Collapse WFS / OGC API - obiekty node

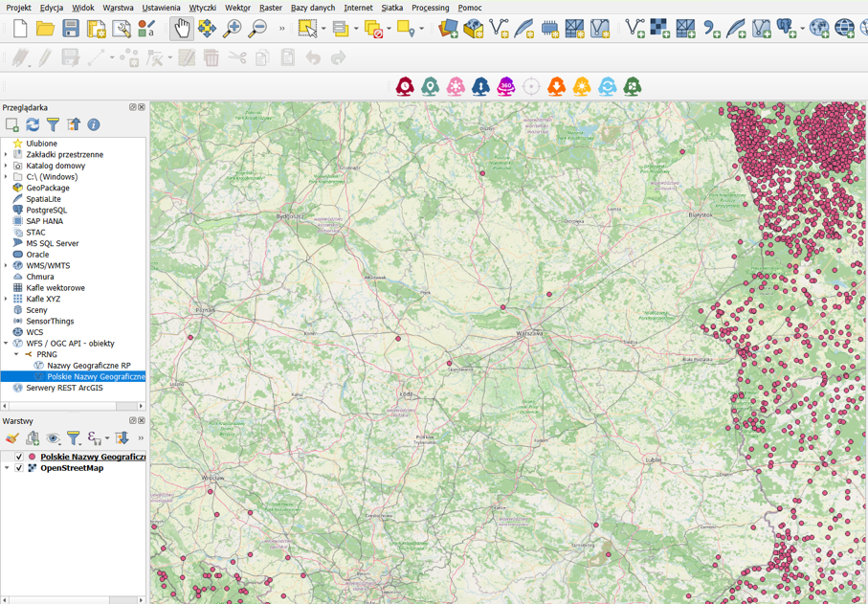click(x=6, y=344)
